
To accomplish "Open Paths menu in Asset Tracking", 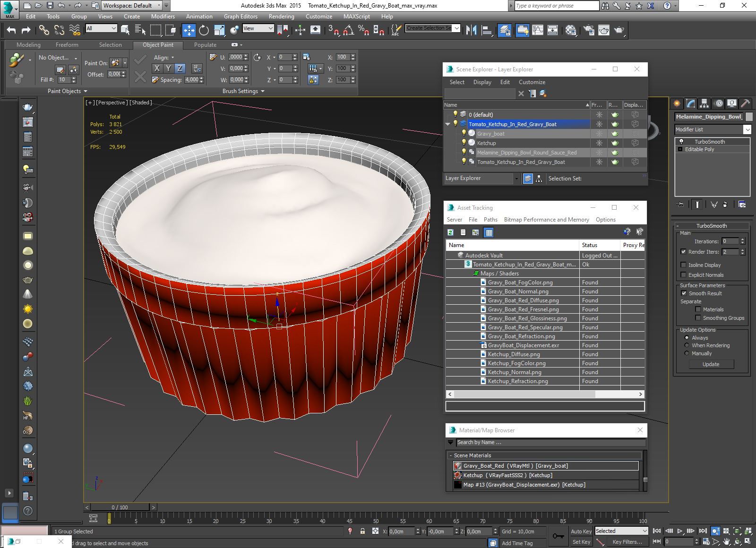I will (x=490, y=220).
